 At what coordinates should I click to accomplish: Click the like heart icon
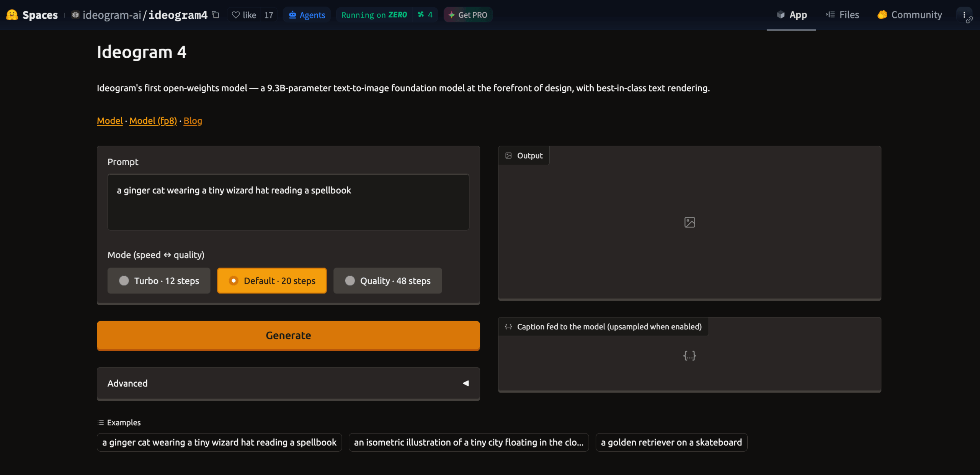tap(236, 15)
